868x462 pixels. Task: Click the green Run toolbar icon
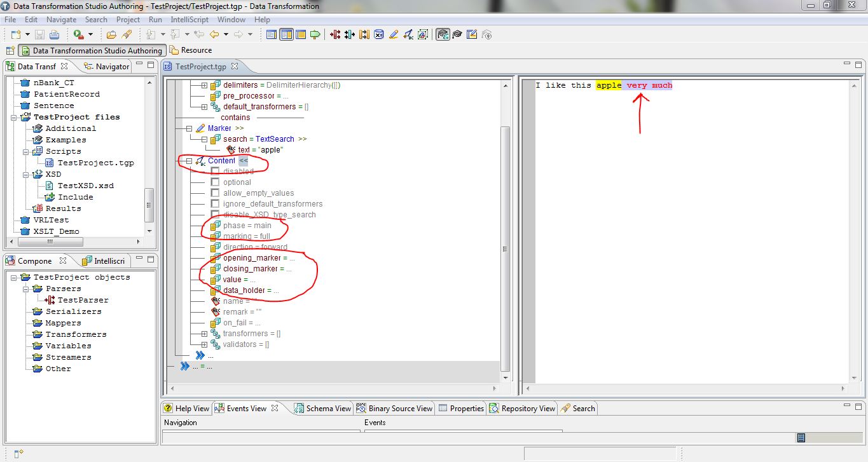(78, 34)
